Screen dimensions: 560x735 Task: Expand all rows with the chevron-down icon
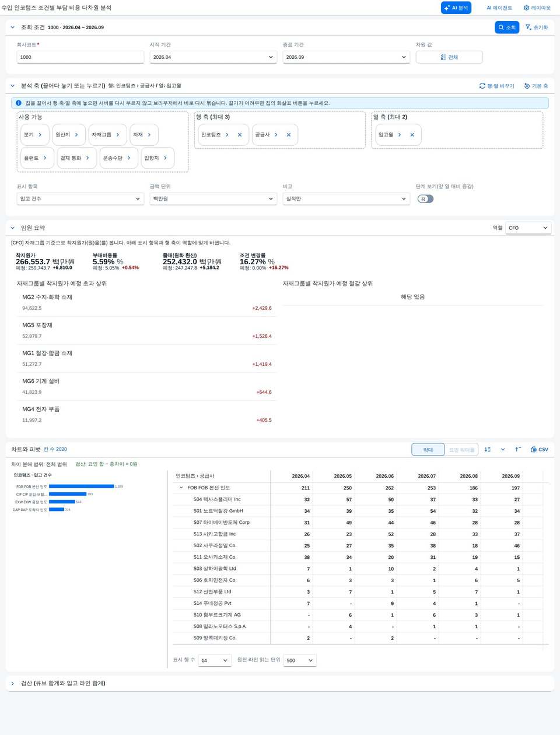pyautogui.click(x=503, y=450)
